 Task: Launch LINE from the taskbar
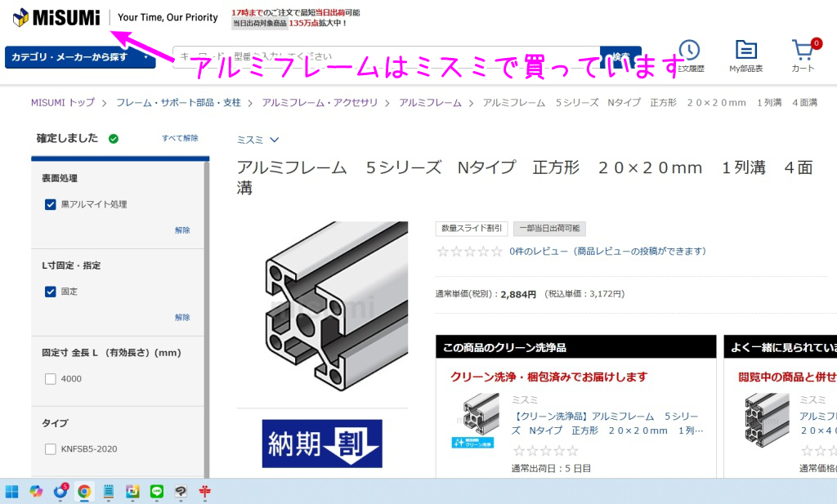(x=157, y=491)
